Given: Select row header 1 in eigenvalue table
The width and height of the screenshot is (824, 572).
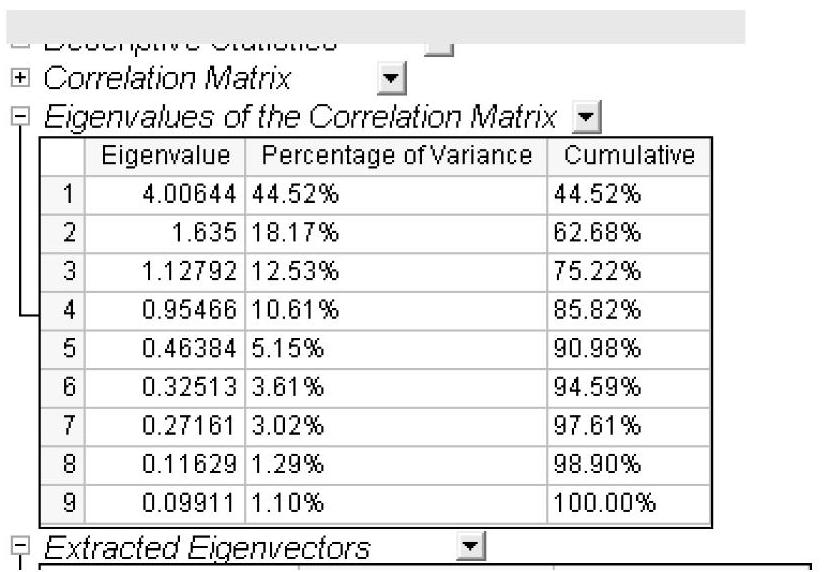Looking at the screenshot, I should point(63,195).
